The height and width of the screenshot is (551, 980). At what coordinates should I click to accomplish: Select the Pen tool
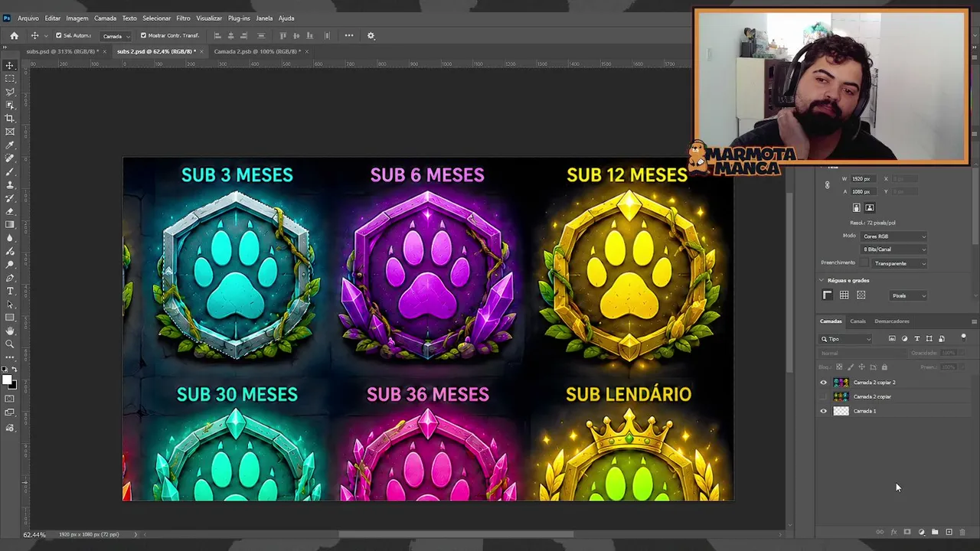(10, 278)
